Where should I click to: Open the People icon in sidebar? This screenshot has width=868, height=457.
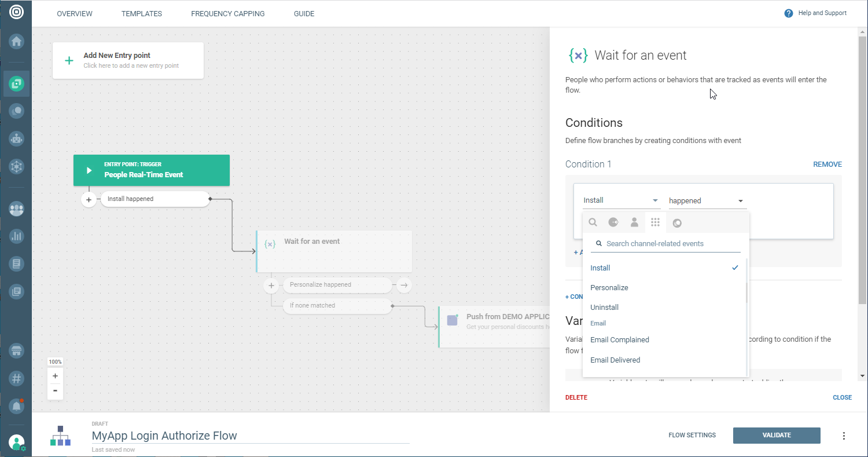(16, 209)
